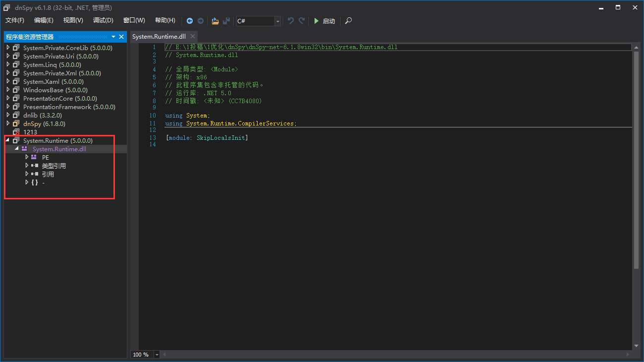
Task: Click the Open file folder icon
Action: tap(215, 21)
